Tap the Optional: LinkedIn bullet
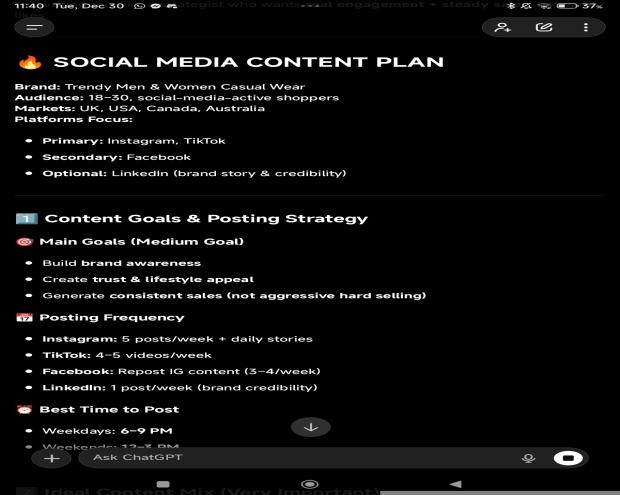The image size is (620, 495). 194,174
